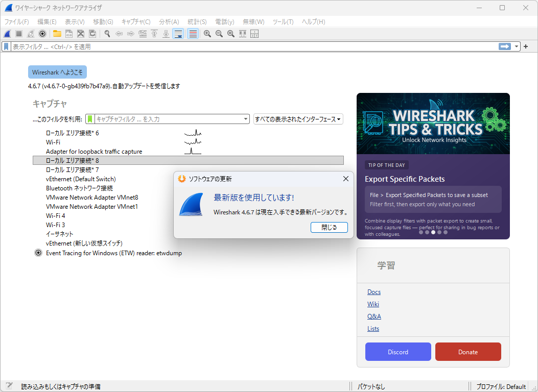Open the Lists link
The width and height of the screenshot is (538, 392).
pyautogui.click(x=373, y=329)
